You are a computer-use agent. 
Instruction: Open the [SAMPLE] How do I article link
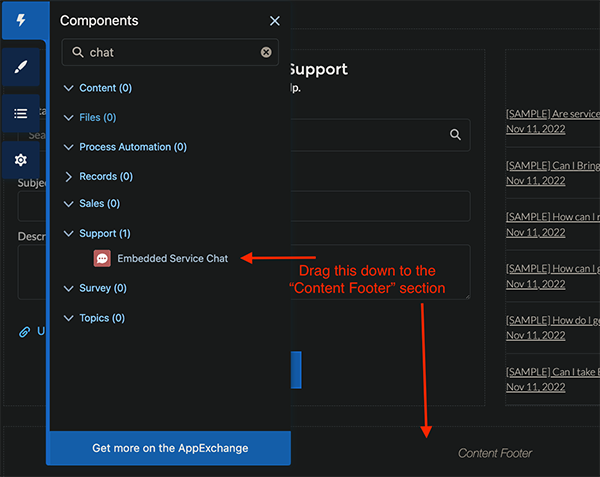click(553, 320)
